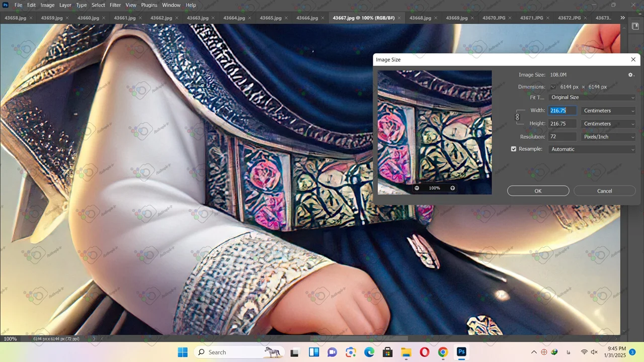This screenshot has height=362, width=644.
Task: Close the 43660.jpg tab with its X
Action: [104, 18]
